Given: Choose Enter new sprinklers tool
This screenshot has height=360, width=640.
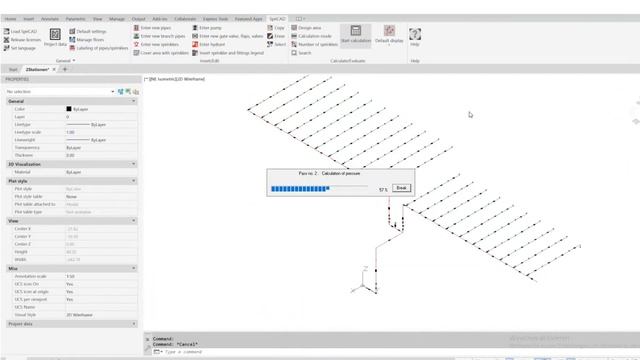Looking at the screenshot, I should click(x=156, y=44).
